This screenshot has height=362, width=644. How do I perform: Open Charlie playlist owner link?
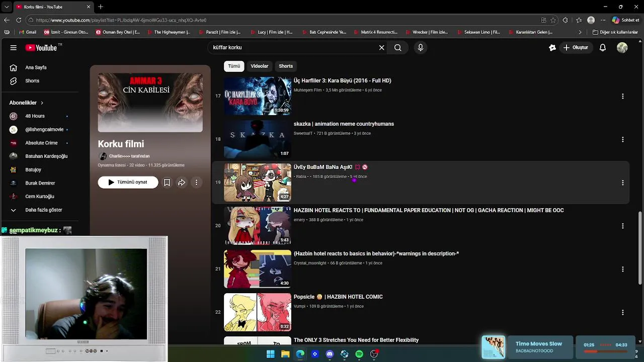129,156
